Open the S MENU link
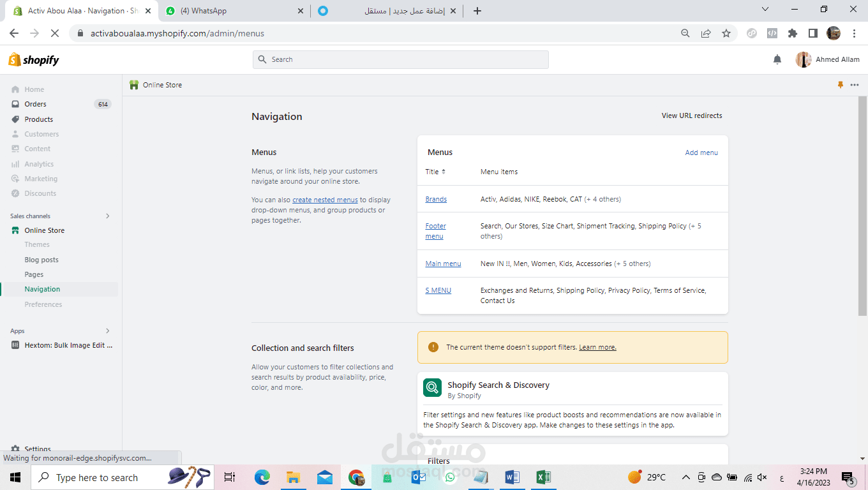 coord(438,290)
